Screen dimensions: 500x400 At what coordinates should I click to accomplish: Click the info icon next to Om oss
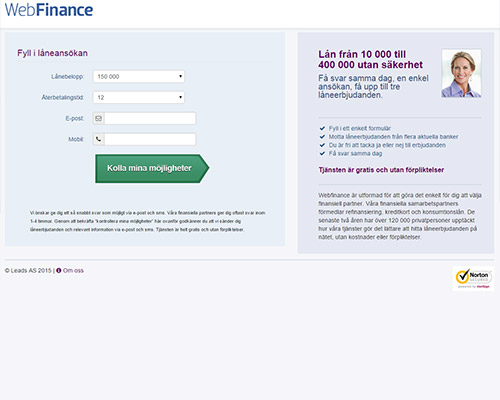[59, 270]
